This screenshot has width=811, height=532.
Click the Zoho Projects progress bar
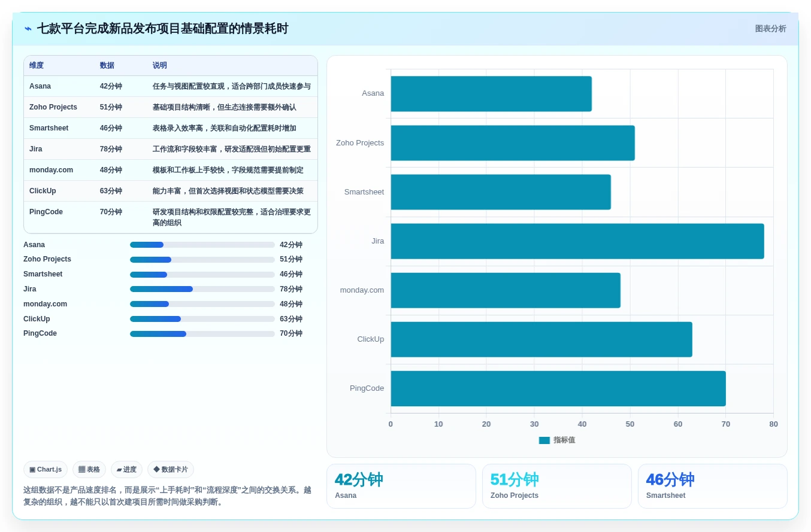click(x=202, y=259)
